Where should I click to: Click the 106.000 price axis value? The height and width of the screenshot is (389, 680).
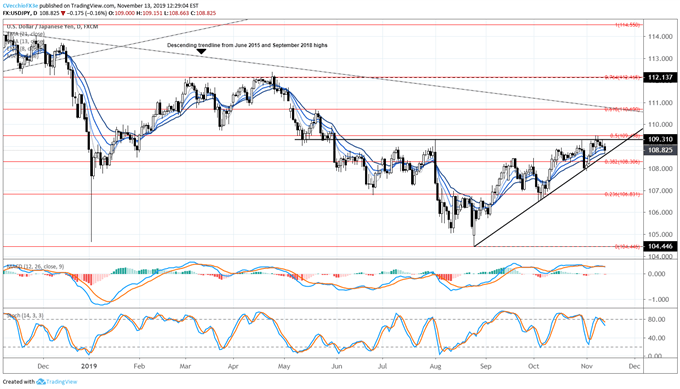click(x=660, y=212)
